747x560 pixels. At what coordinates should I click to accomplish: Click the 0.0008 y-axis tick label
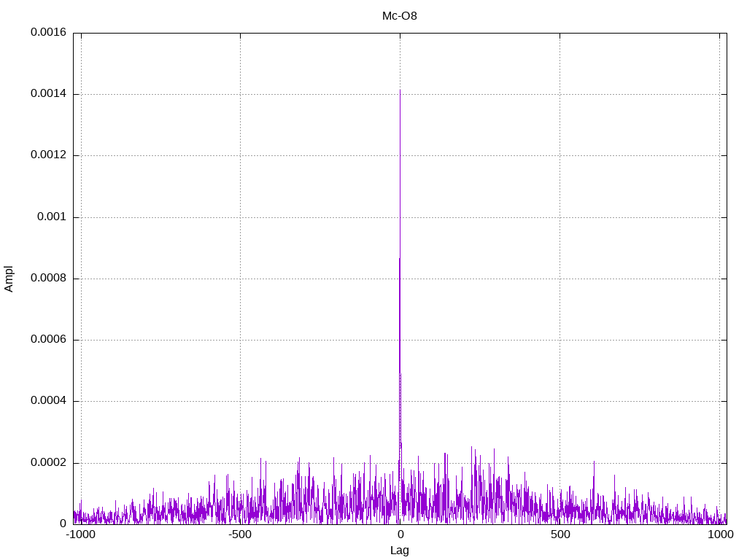pyautogui.click(x=47, y=279)
